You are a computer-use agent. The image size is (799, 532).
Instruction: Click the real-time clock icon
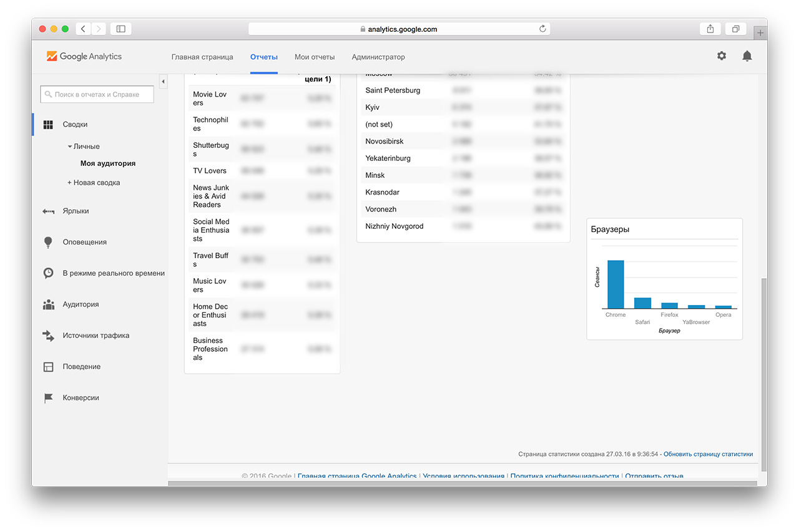pos(48,273)
